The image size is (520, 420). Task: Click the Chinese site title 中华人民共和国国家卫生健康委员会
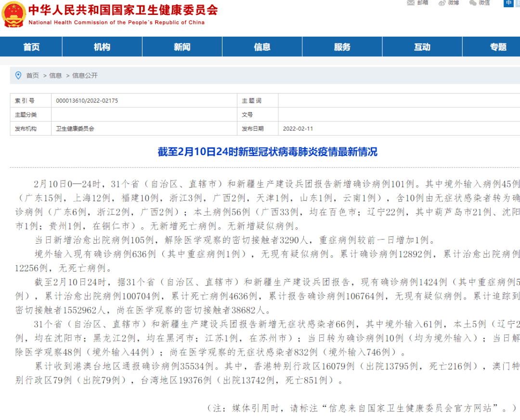[x=123, y=10]
